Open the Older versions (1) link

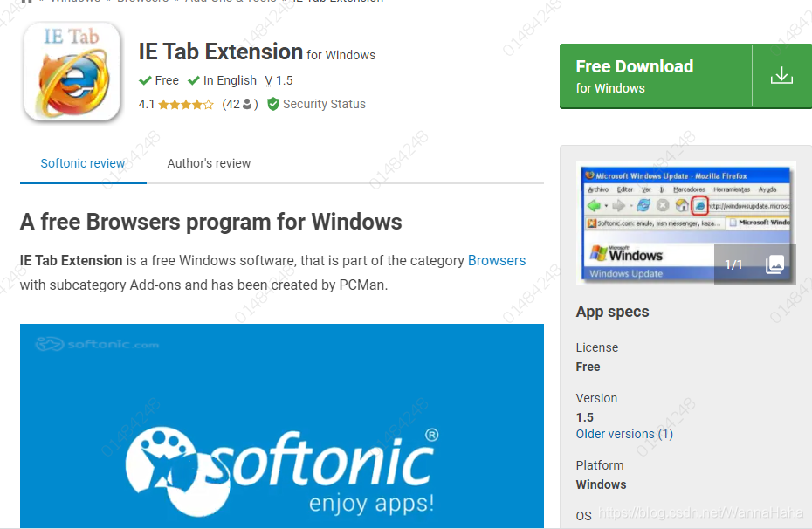tap(624, 434)
